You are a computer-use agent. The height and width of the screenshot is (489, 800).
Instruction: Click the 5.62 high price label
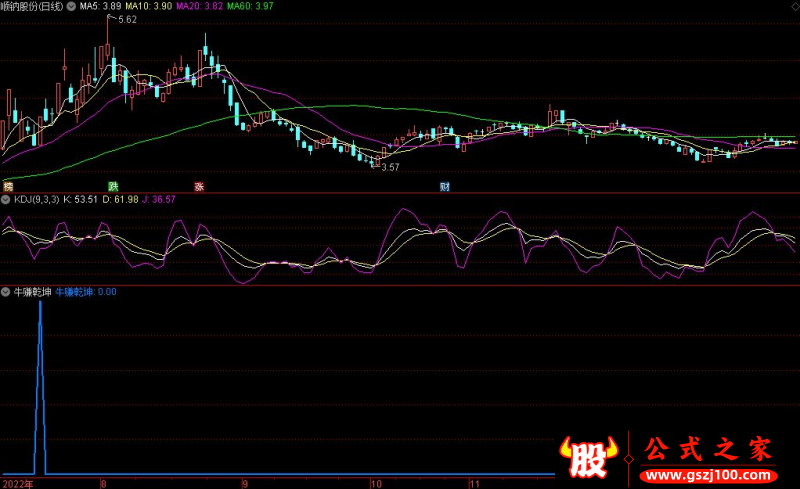coord(127,20)
